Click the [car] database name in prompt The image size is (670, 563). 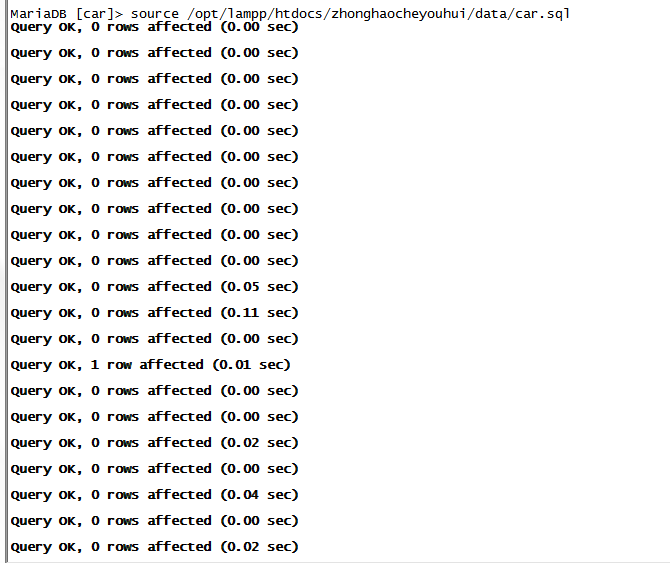point(95,14)
